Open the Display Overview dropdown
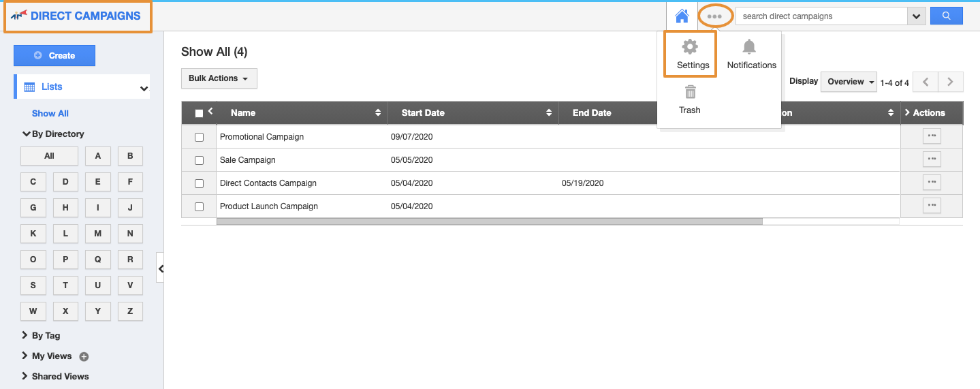The image size is (980, 389). point(850,82)
